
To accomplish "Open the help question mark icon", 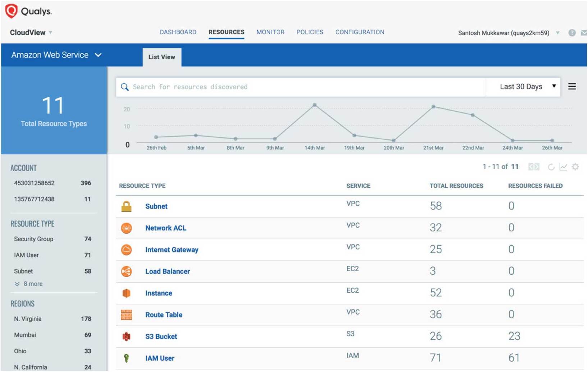I will point(572,33).
